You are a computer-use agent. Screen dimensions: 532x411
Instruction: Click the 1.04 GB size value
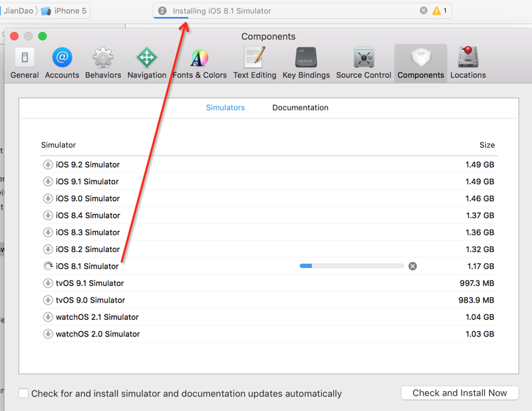(479, 317)
